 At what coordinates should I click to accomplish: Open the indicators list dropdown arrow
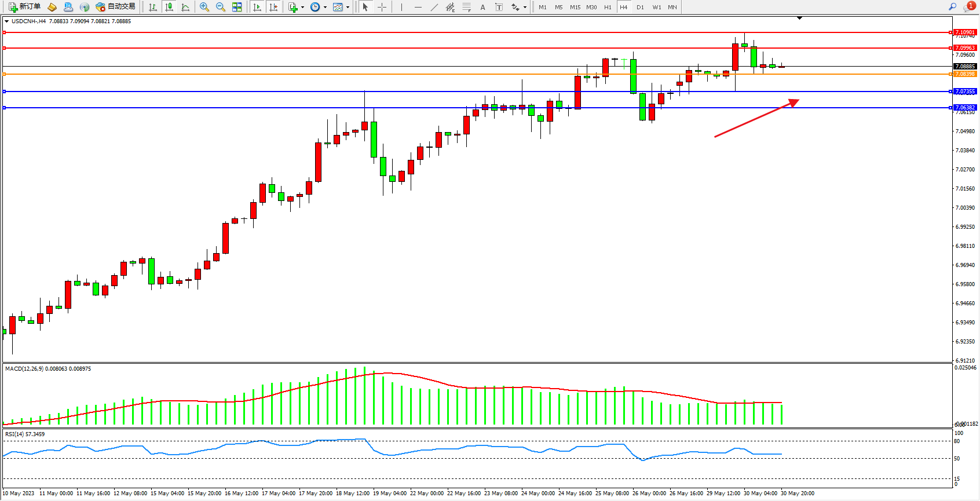tap(302, 8)
